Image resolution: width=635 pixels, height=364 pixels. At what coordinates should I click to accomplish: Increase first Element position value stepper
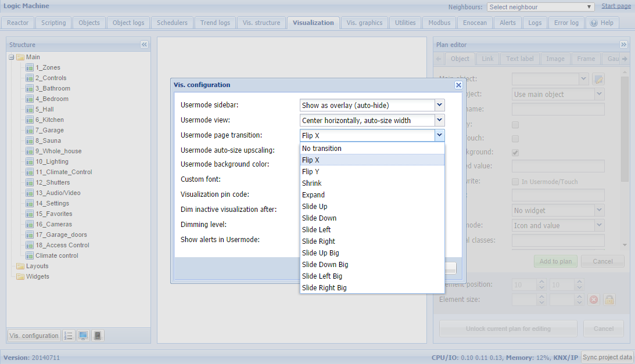pos(541,282)
